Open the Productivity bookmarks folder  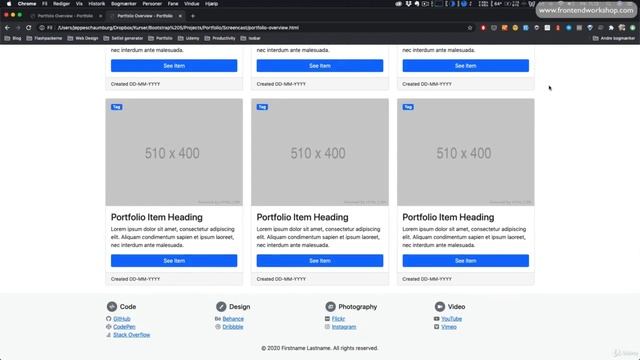pos(220,38)
